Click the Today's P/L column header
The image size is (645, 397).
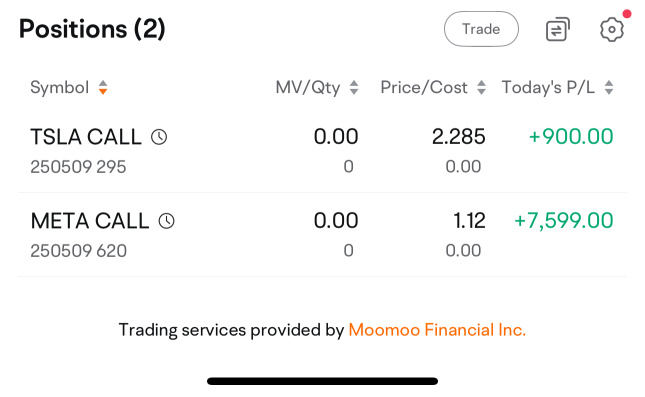click(x=548, y=87)
